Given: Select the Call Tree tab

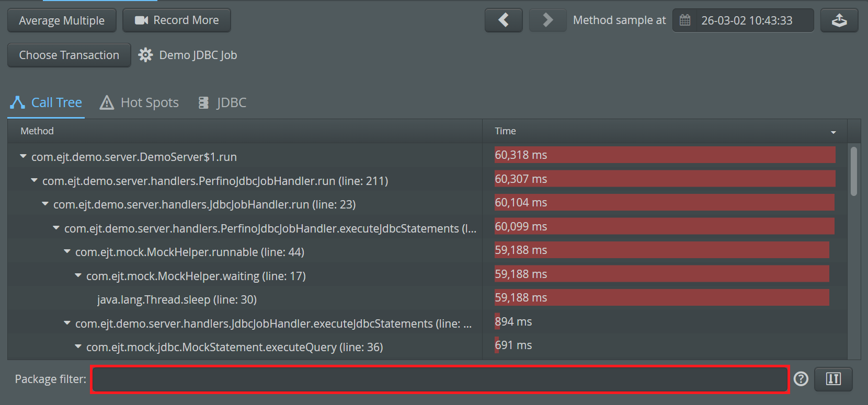Looking at the screenshot, I should [x=46, y=102].
